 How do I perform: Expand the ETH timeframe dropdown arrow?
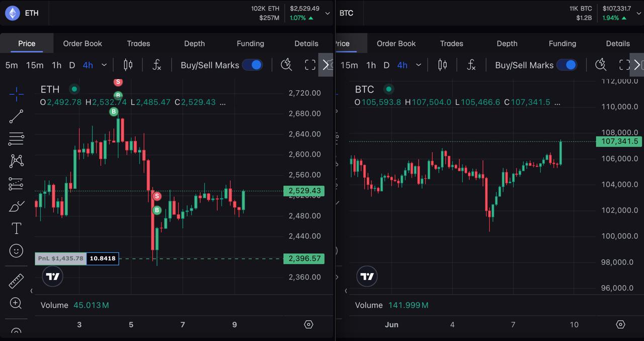[104, 65]
